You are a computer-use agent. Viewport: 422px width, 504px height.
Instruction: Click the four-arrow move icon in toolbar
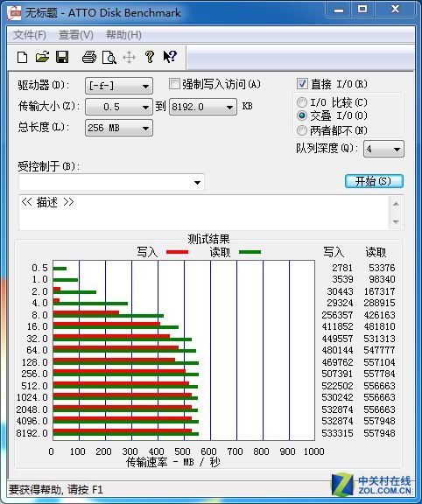coord(129,58)
